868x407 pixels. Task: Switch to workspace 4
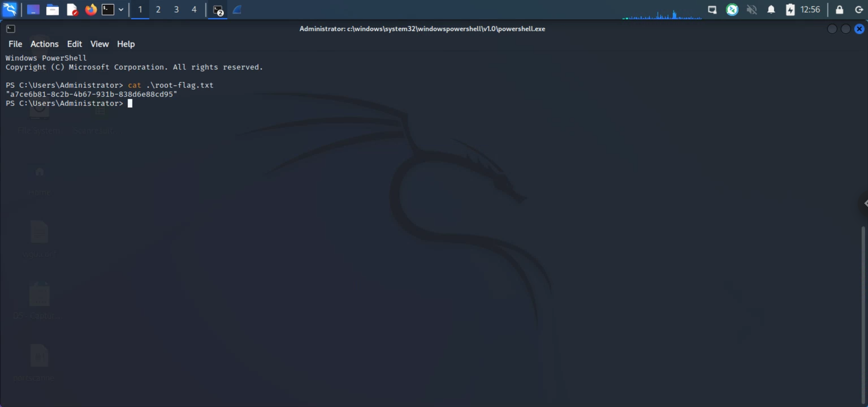pos(194,10)
